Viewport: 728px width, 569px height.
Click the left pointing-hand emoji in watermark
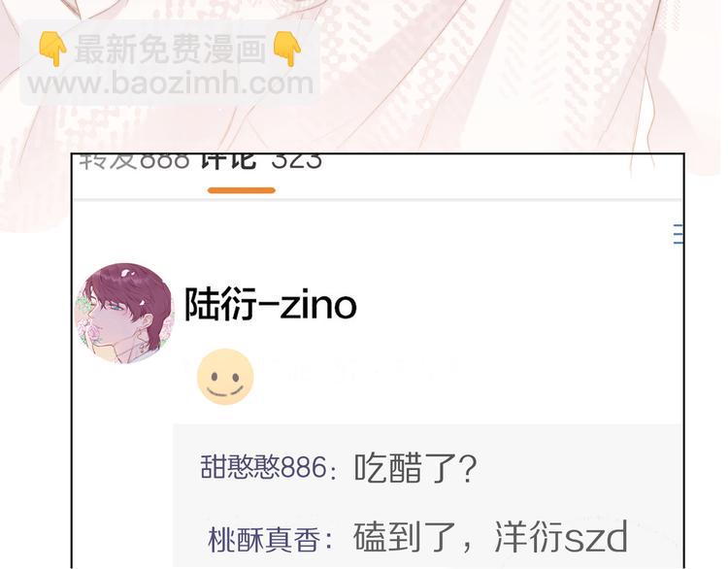(x=52, y=49)
